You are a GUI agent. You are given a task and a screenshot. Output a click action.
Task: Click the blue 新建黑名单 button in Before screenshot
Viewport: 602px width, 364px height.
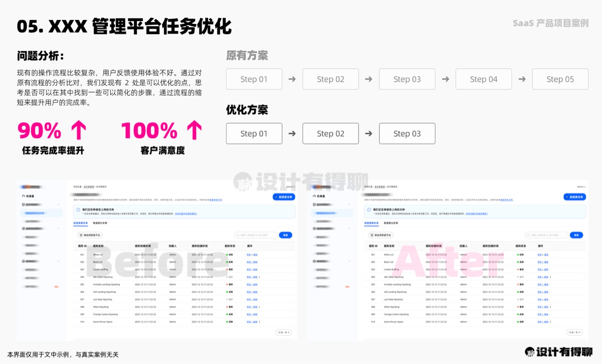pyautogui.click(x=284, y=197)
